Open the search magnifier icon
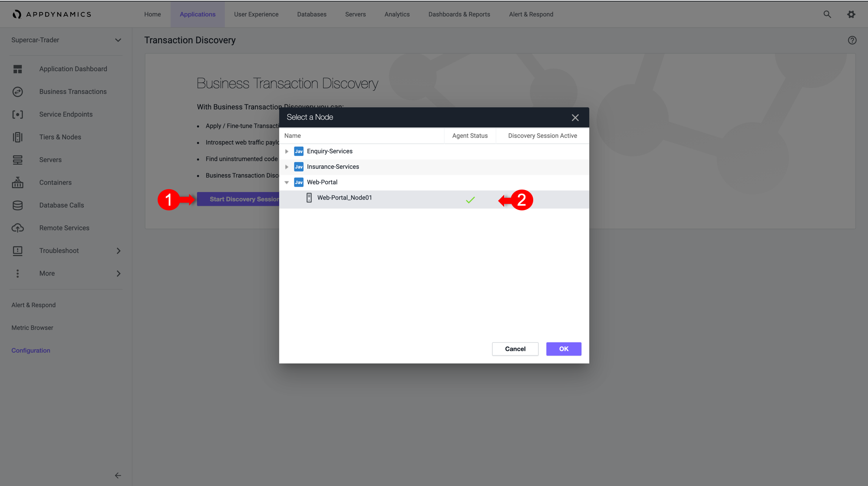 [827, 14]
